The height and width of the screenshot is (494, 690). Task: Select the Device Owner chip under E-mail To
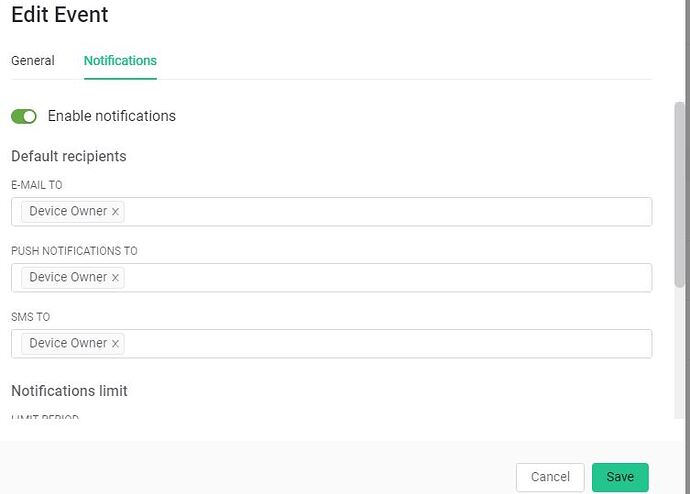68,212
